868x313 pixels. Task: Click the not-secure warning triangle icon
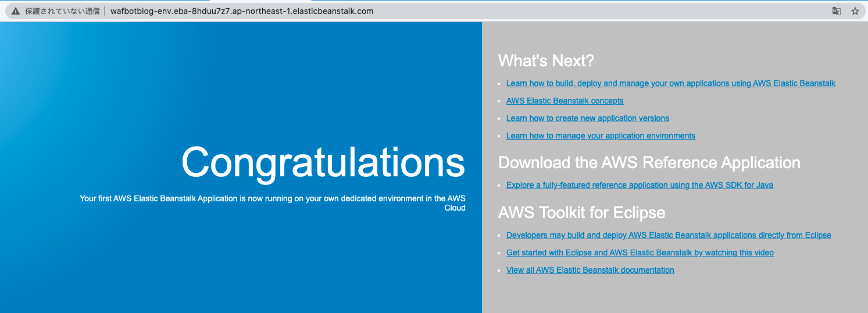click(x=16, y=11)
